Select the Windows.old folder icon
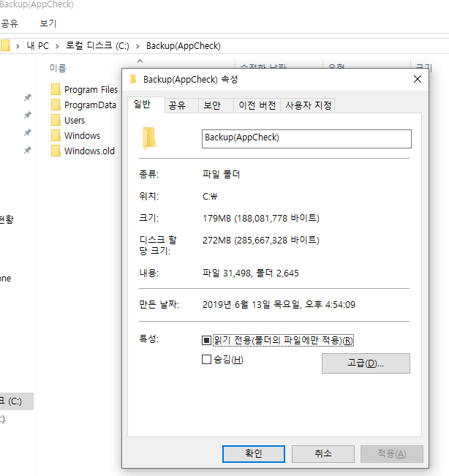The height and width of the screenshot is (476, 449). pos(56,151)
